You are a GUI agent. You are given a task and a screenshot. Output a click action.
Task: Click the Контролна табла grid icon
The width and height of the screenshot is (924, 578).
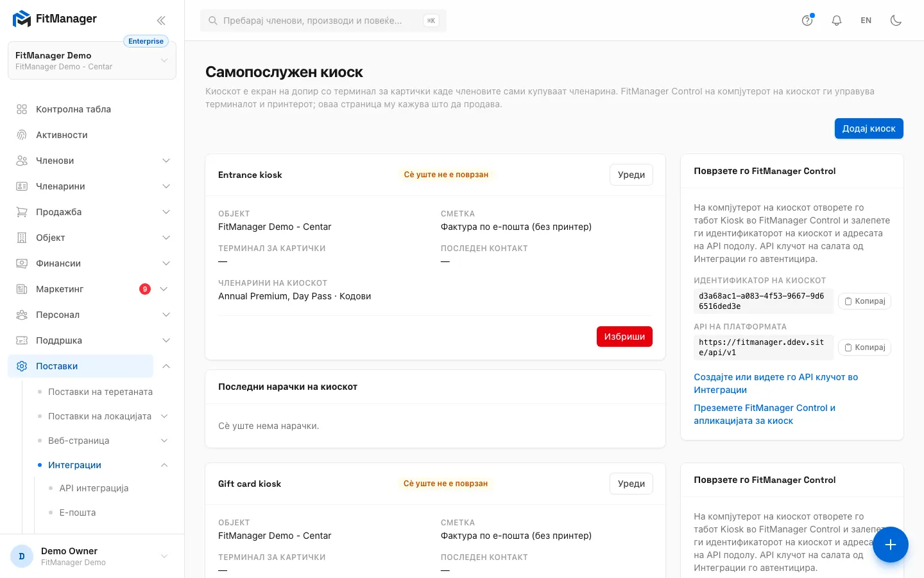(22, 109)
